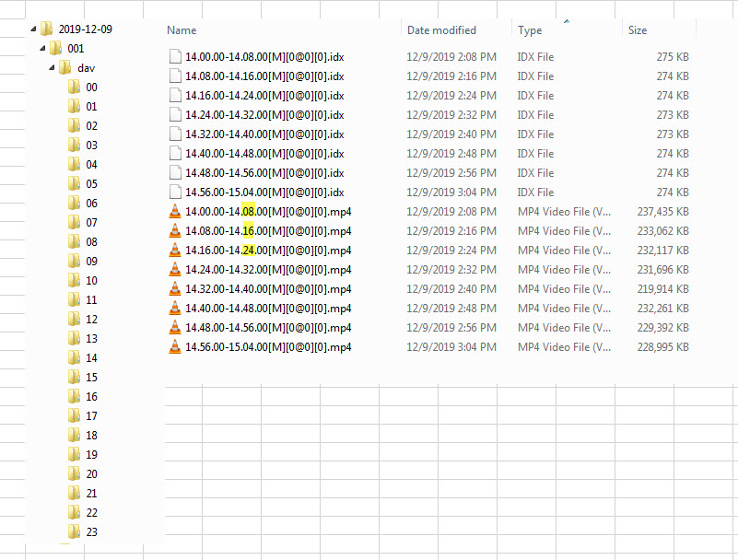Click the file icon of 14.08.00-14.16.00 idx

(175, 76)
